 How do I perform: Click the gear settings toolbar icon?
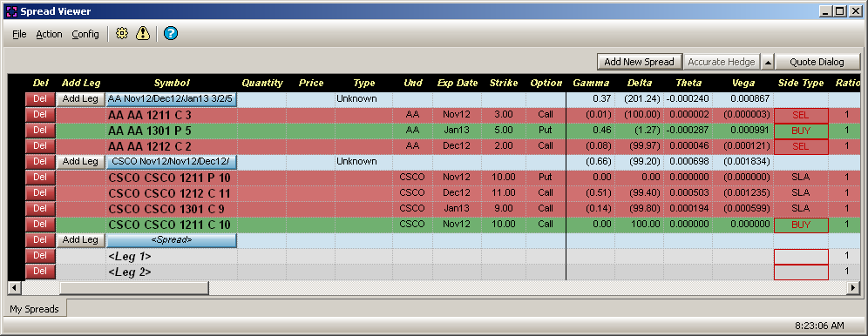coord(122,34)
